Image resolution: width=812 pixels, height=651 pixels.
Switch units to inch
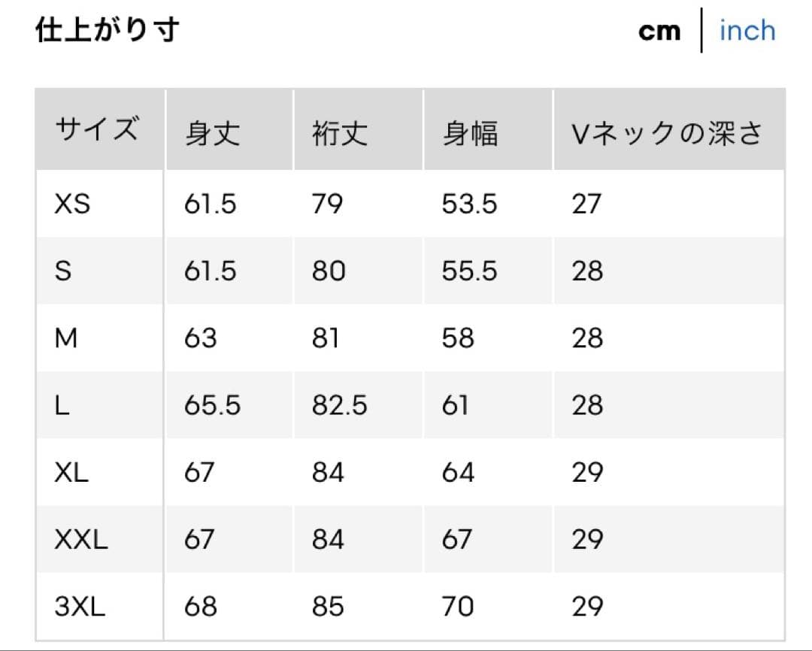pos(747,31)
